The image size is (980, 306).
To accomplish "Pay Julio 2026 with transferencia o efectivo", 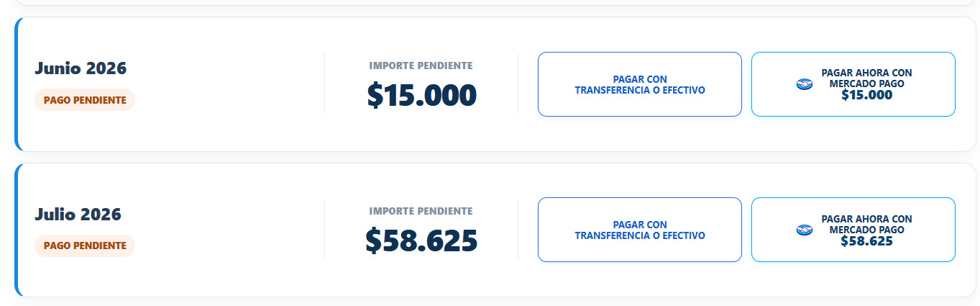I will [x=640, y=230].
